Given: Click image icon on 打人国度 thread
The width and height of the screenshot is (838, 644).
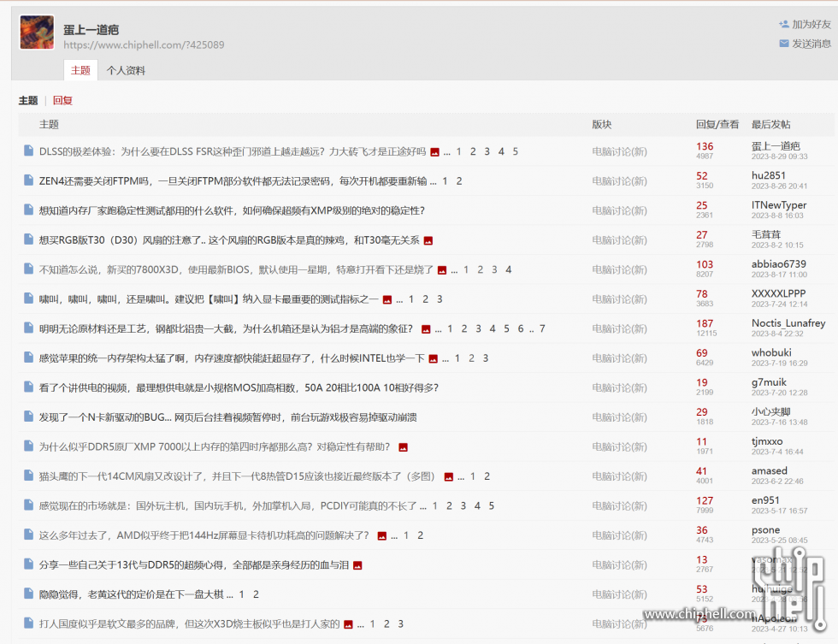Looking at the screenshot, I should coord(349,625).
